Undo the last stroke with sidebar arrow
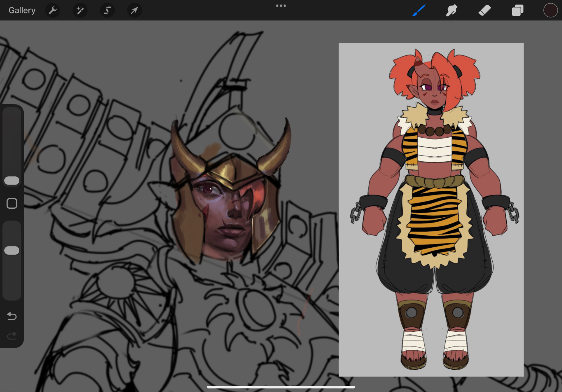The image size is (562, 392). 12,316
